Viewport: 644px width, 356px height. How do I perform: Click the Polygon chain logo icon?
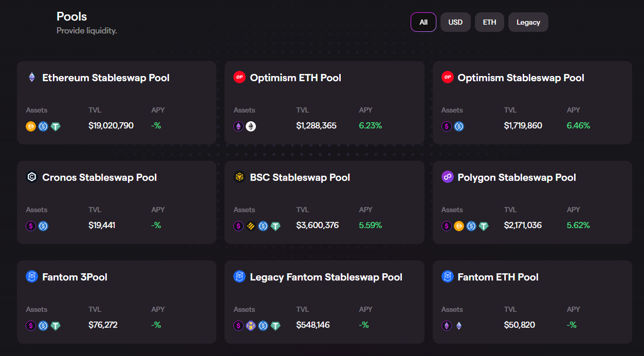[x=447, y=177]
